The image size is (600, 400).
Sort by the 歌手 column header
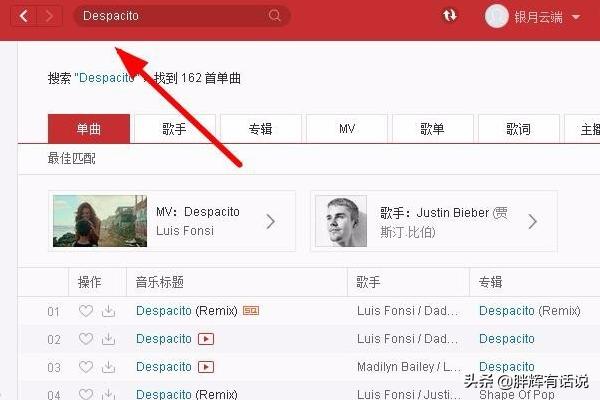(368, 282)
